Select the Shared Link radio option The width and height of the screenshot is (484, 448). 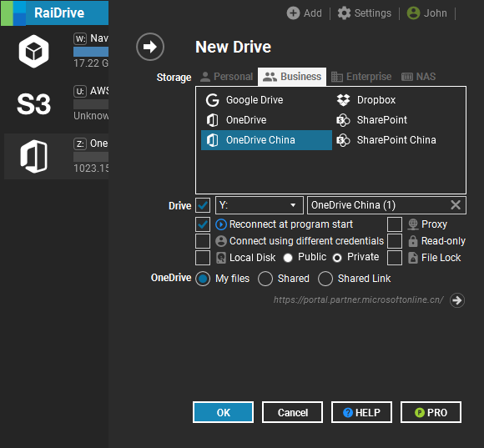click(x=325, y=279)
